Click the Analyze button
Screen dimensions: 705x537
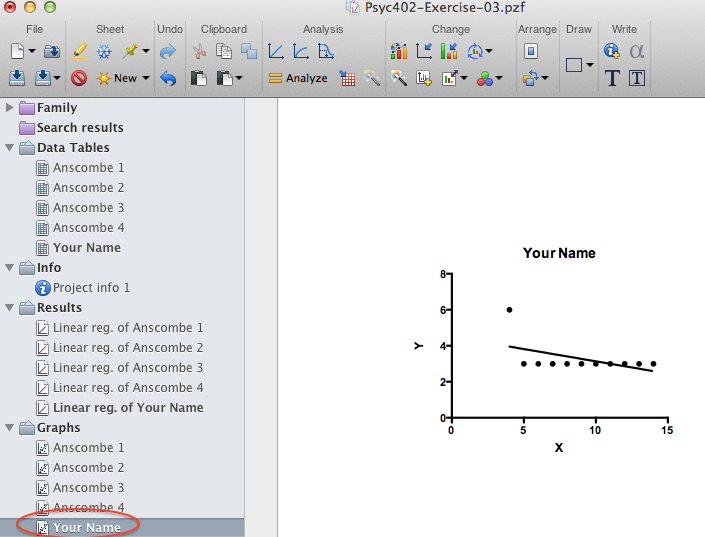pyautogui.click(x=297, y=78)
